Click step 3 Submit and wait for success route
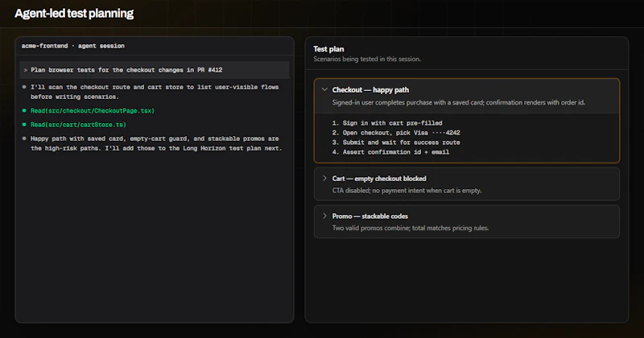Image resolution: width=644 pixels, height=338 pixels. (396, 142)
